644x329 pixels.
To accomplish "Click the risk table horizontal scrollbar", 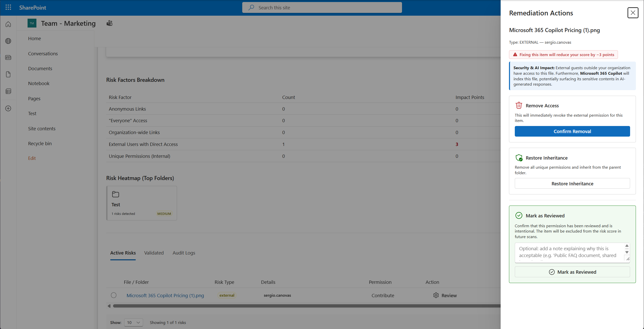I will coord(306,306).
